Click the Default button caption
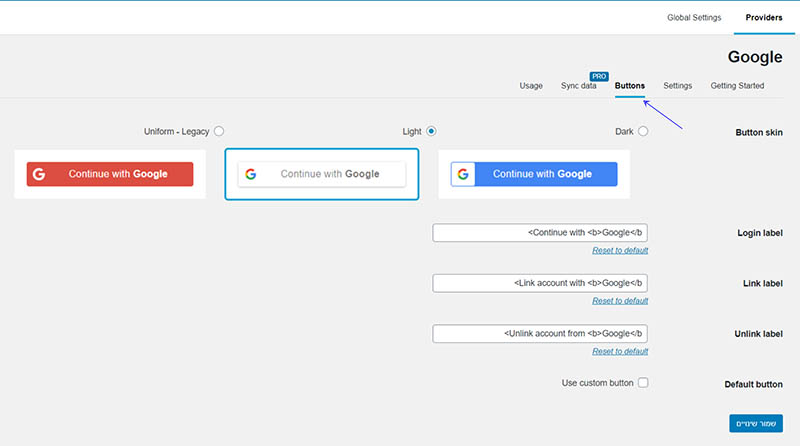 click(753, 385)
